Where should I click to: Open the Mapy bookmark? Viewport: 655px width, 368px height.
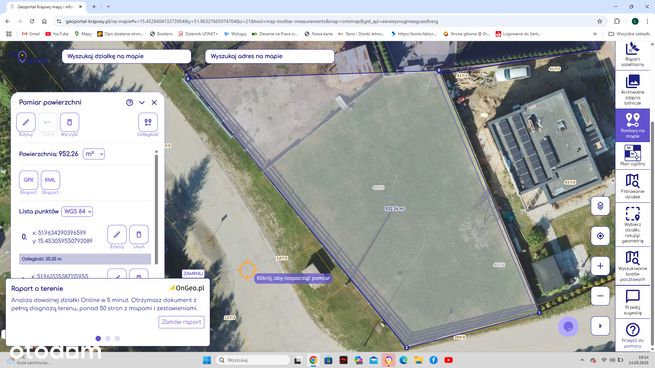[x=83, y=34]
